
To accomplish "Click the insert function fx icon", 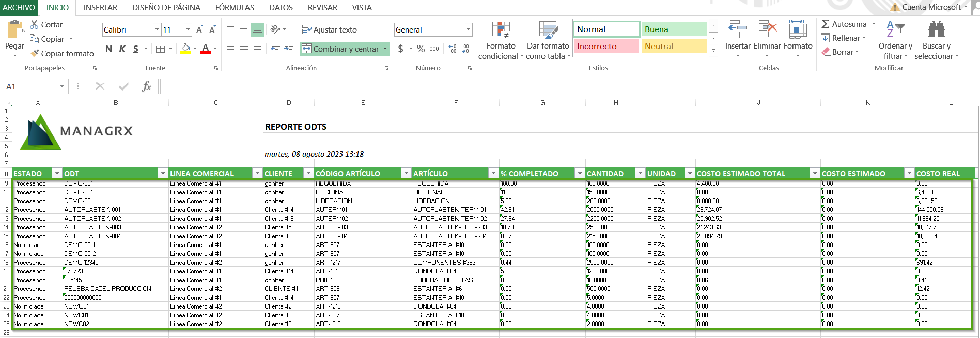I will tap(146, 86).
